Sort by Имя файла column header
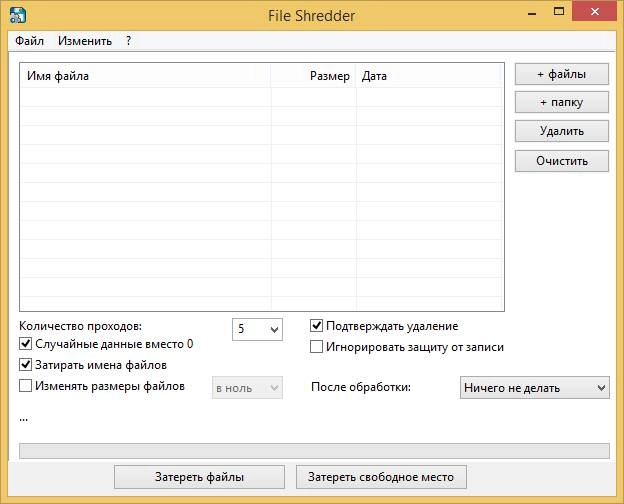Screen dimensions: 624x504 (145, 76)
